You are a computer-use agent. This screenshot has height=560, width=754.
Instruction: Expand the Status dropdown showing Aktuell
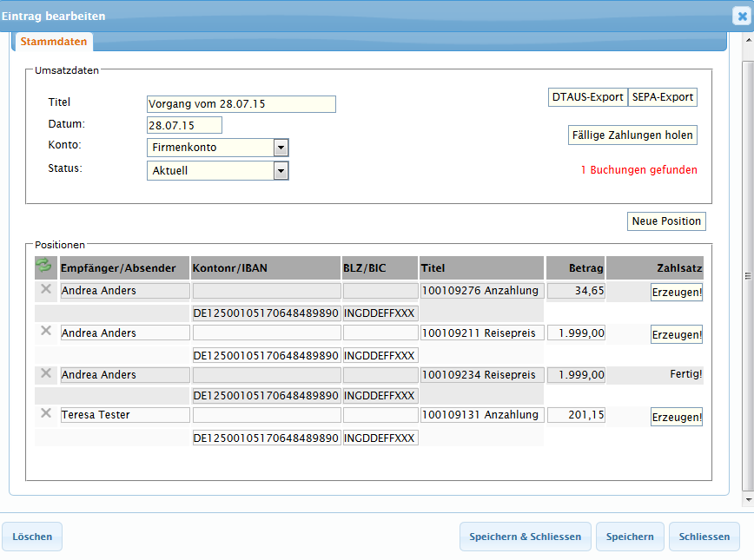(281, 171)
